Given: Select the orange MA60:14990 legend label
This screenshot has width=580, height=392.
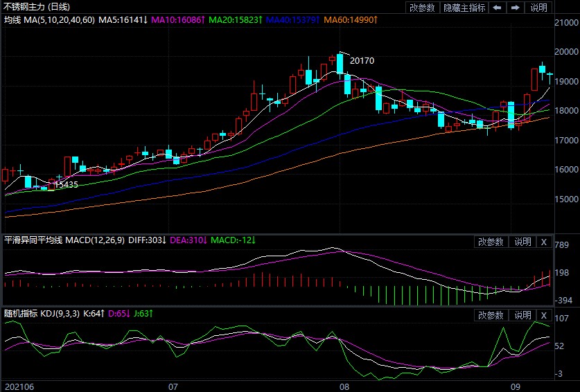Looking at the screenshot, I should pos(351,20).
